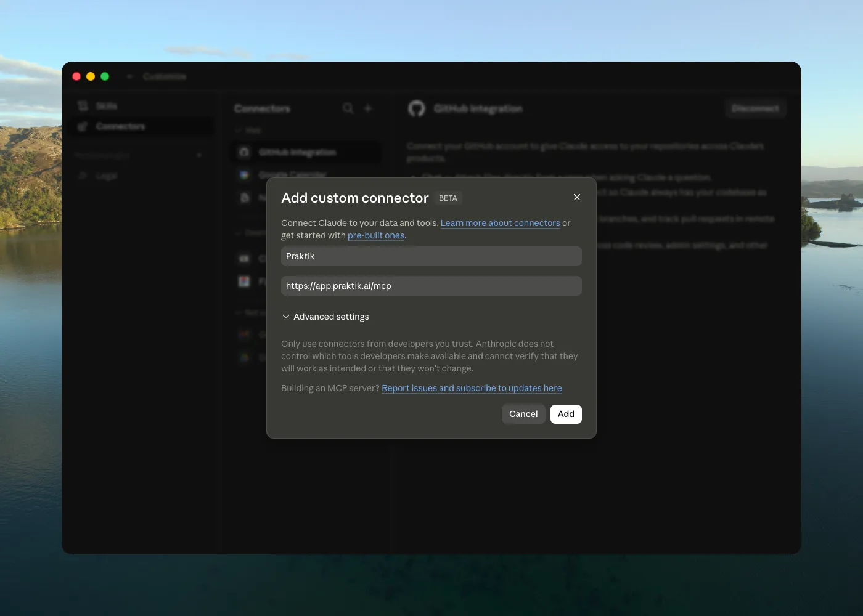Open the pre-built ones link
863x616 pixels.
[376, 235]
